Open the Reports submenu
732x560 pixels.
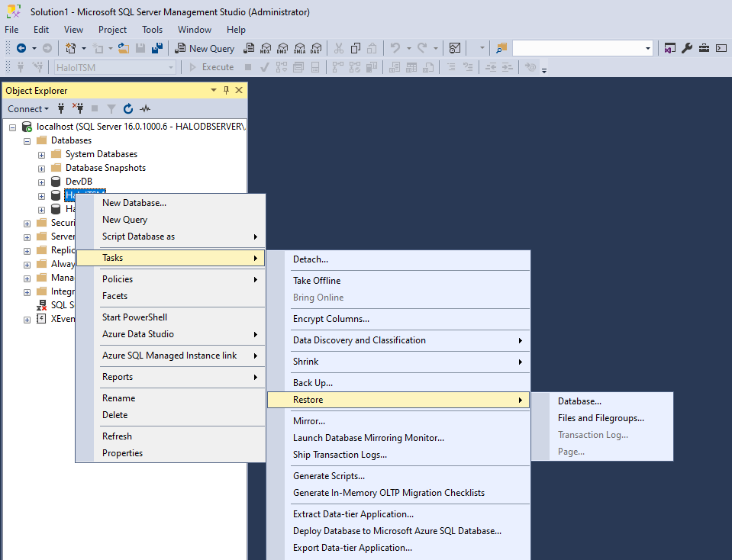click(171, 377)
